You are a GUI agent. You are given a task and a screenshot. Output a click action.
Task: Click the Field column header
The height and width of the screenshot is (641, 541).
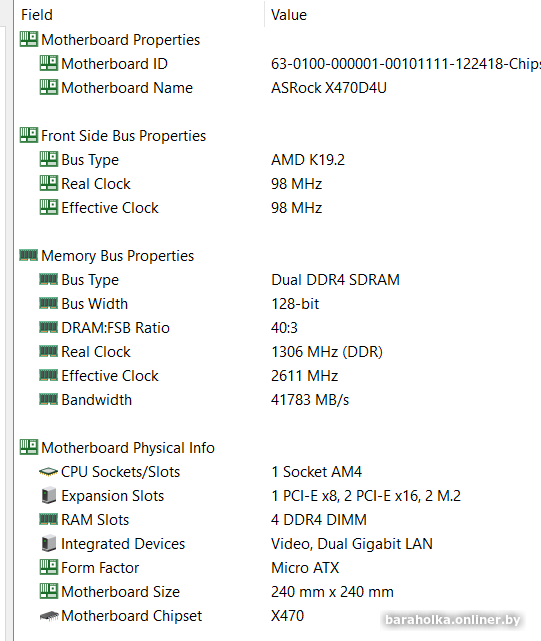click(37, 15)
